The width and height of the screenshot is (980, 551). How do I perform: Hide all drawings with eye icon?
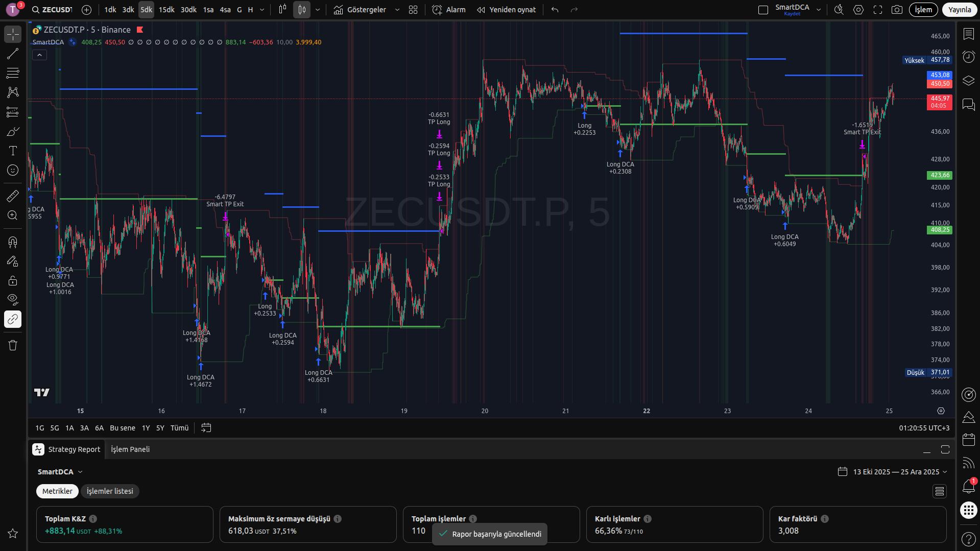[13, 299]
